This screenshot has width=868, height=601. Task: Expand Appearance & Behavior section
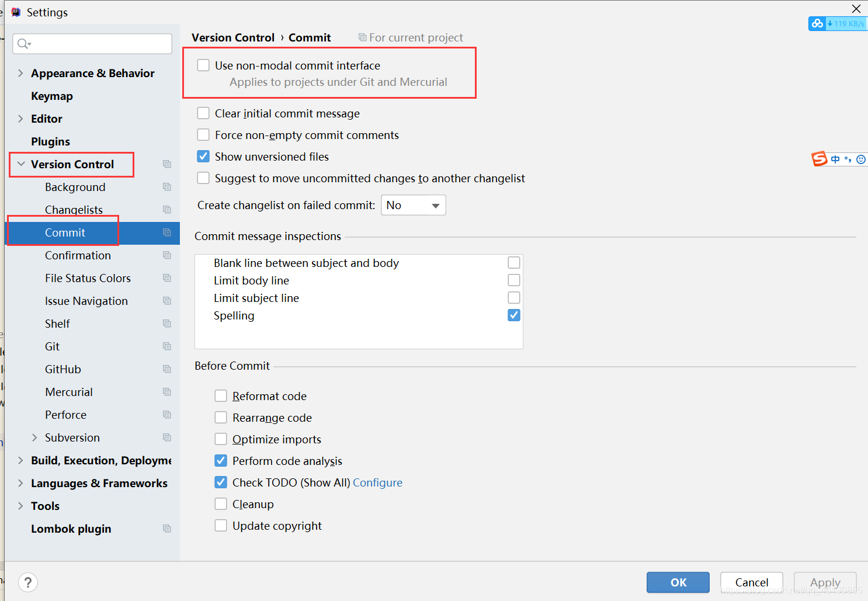20,73
